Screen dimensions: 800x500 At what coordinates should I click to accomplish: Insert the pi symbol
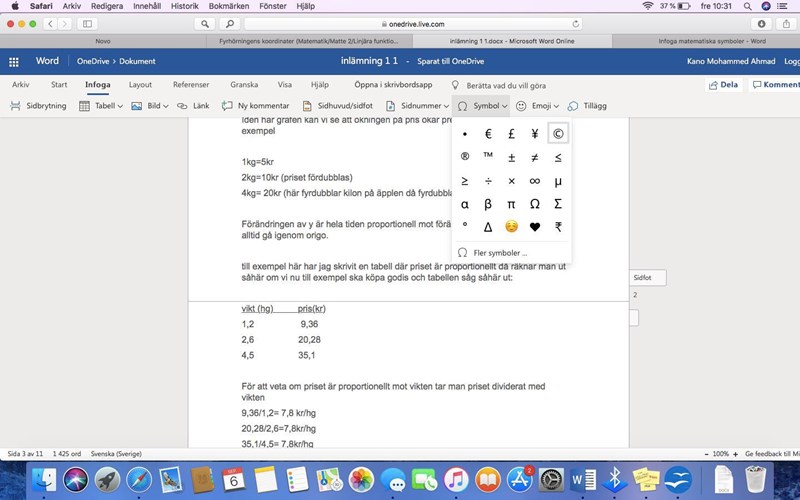[x=511, y=204]
